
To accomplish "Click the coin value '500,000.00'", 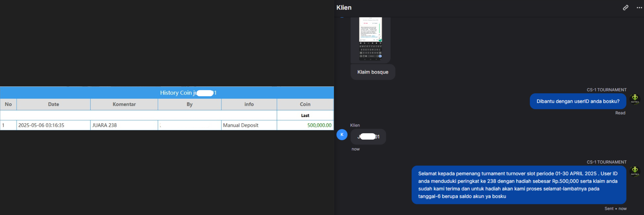I will coord(319,125).
